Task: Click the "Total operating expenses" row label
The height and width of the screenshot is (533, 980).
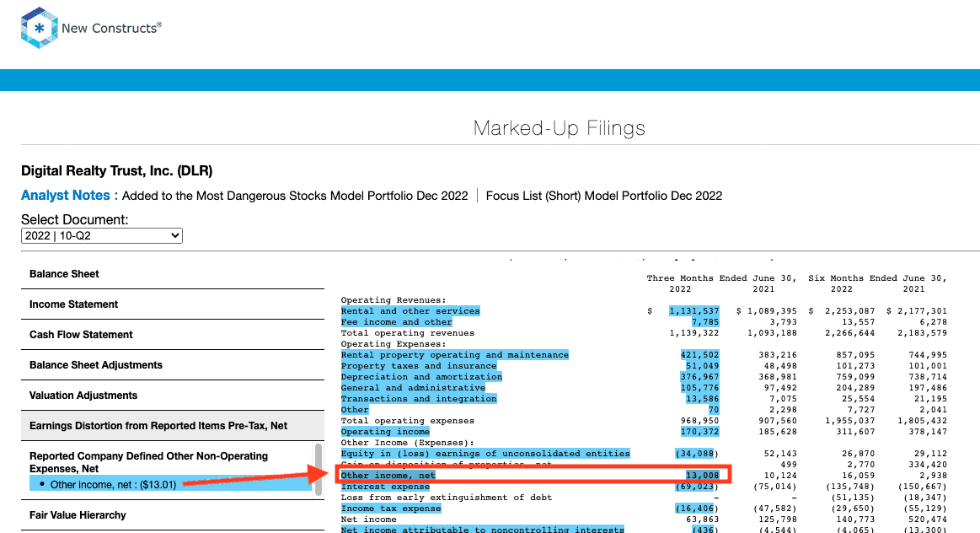Action: [408, 420]
